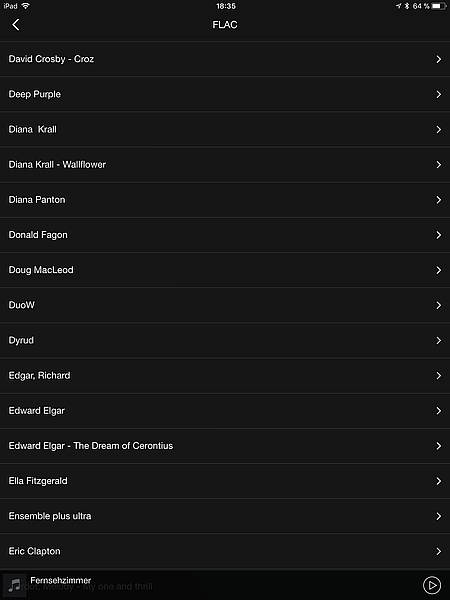Select the Diana Panton entry
Screen dimensions: 450x600
click(x=225, y=200)
